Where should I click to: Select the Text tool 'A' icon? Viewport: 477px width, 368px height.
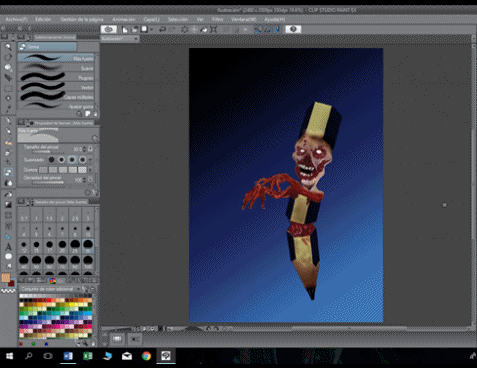pos(8,247)
